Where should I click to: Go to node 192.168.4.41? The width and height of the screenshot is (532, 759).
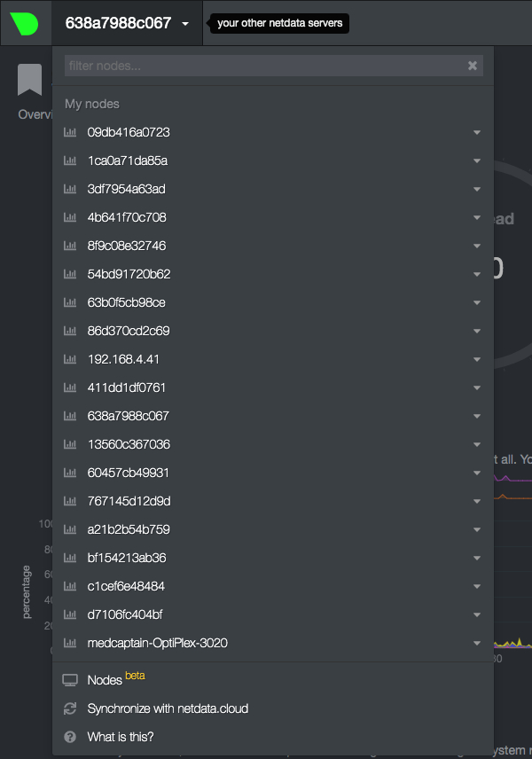coord(123,359)
